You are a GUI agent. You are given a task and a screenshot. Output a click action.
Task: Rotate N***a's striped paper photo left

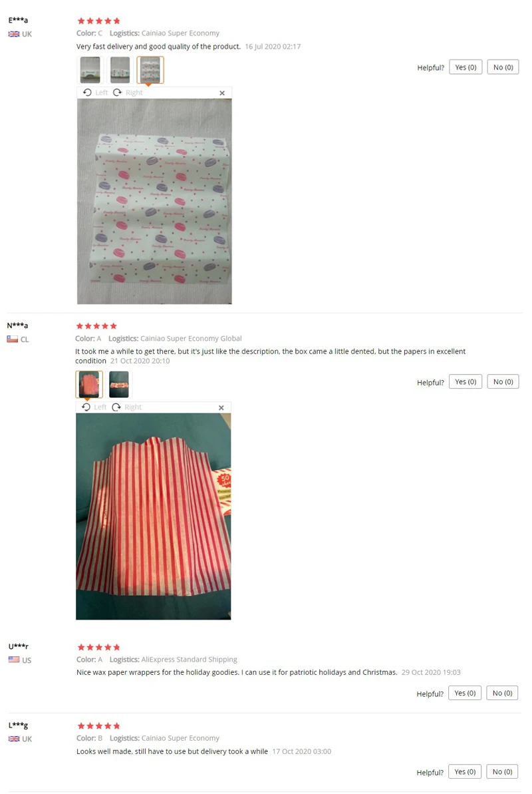[94, 407]
